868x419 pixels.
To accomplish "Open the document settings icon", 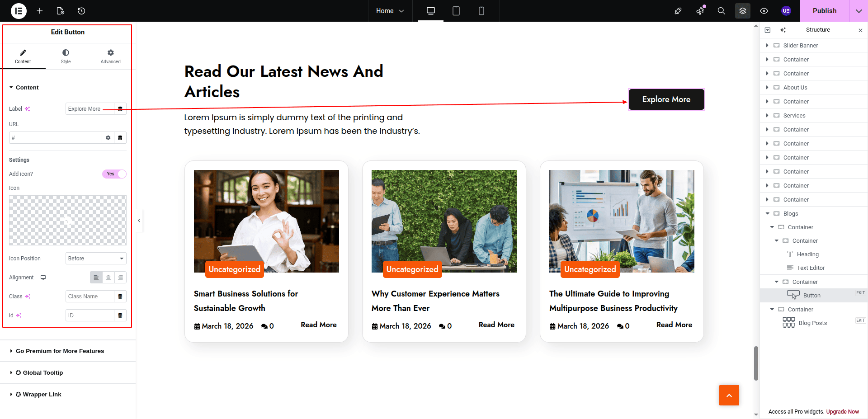I will [61, 11].
